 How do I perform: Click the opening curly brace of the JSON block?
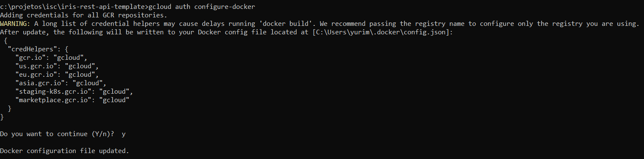tap(6, 41)
